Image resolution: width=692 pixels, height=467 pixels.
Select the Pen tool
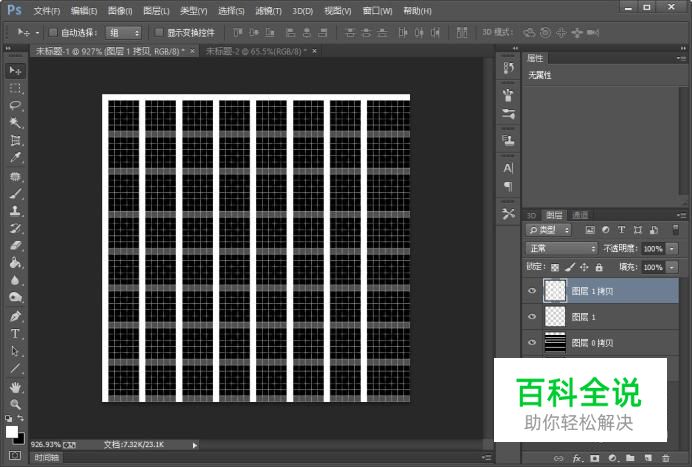coord(15,316)
